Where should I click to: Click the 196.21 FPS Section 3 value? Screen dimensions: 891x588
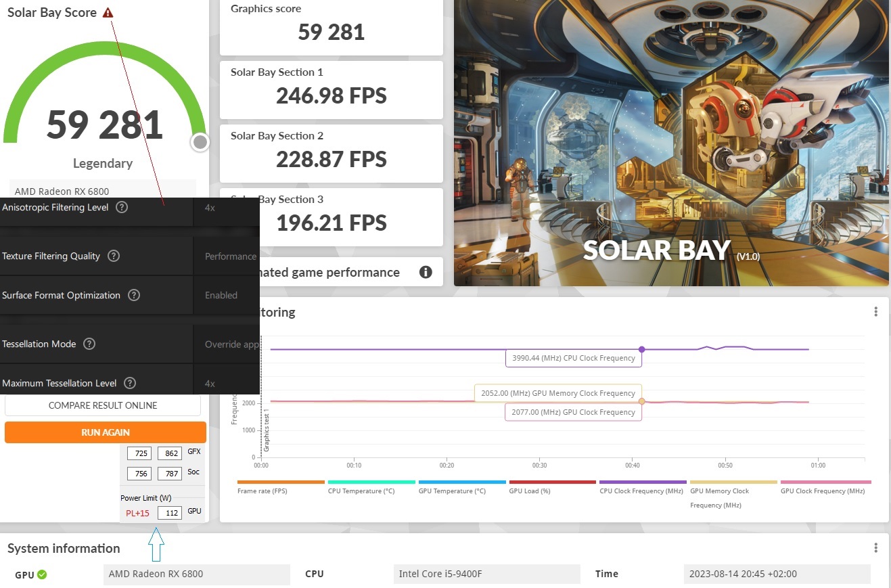[332, 223]
